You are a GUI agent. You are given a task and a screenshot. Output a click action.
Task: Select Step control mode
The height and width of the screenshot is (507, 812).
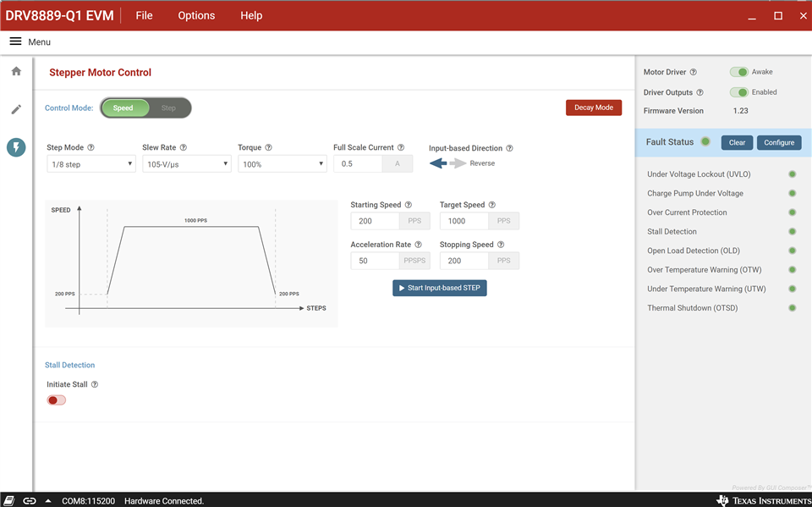[x=169, y=107]
